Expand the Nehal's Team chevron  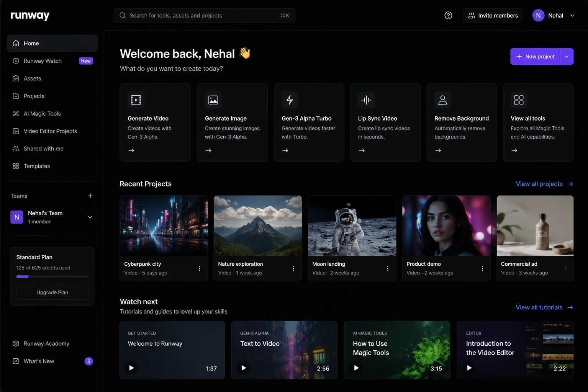point(90,217)
